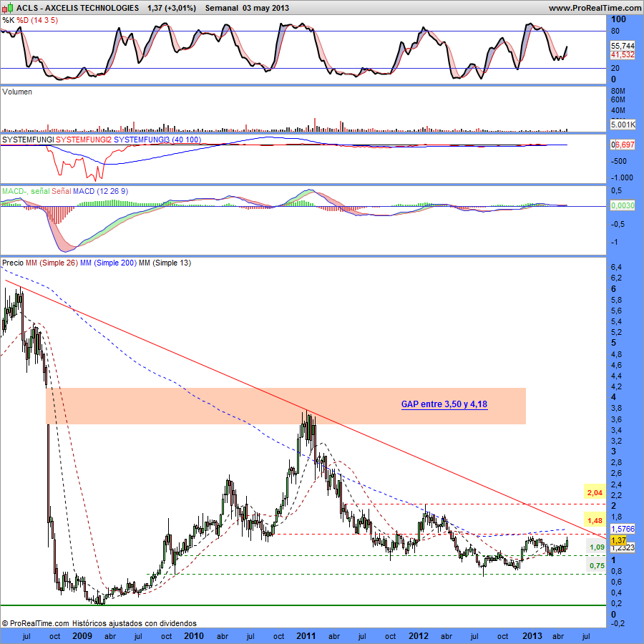644x644 pixels.
Task: Select the red SYSTEMFUNGI2 indicator label
Action: click(84, 140)
